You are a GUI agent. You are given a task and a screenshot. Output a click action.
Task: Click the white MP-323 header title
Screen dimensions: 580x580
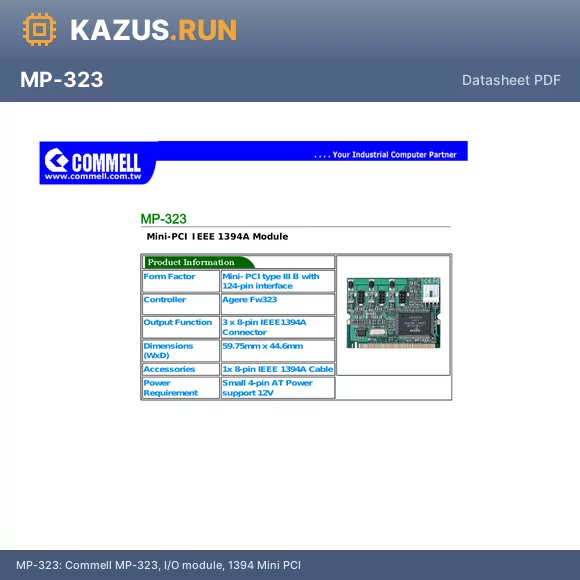(62, 80)
